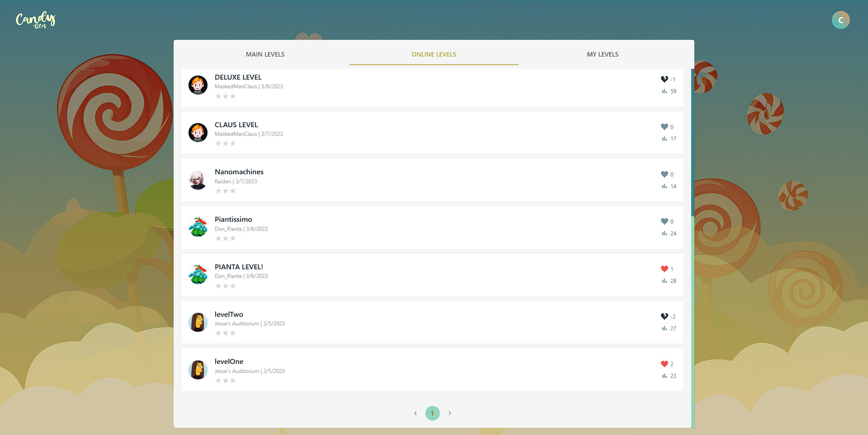Click the play count '27'
The width and height of the screenshot is (868, 435).
point(673,328)
